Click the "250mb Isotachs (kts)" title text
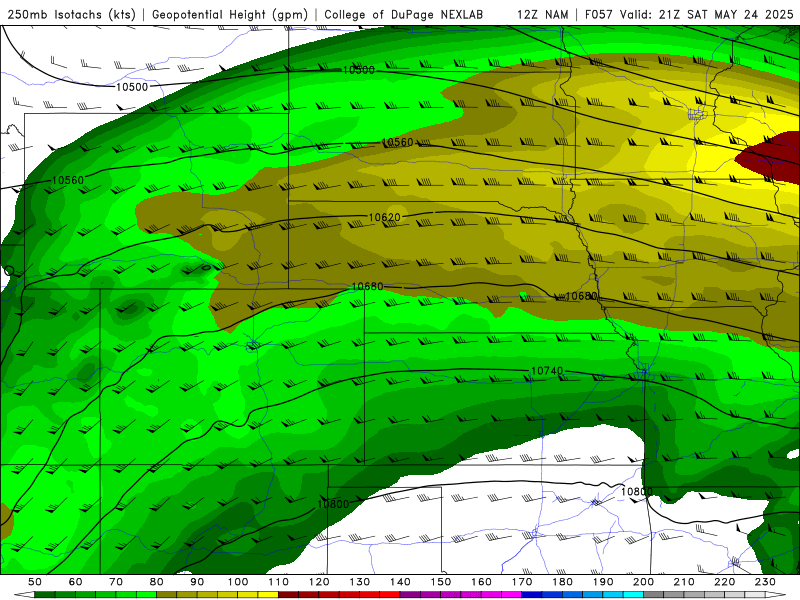This screenshot has height=600, width=800. click(x=71, y=14)
